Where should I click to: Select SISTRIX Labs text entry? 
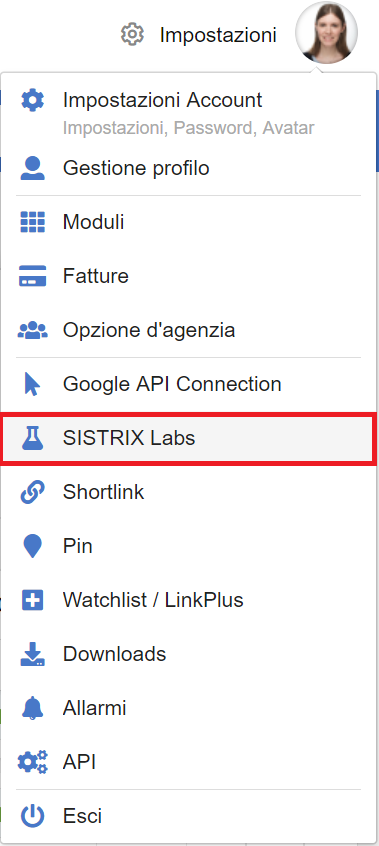(x=129, y=438)
